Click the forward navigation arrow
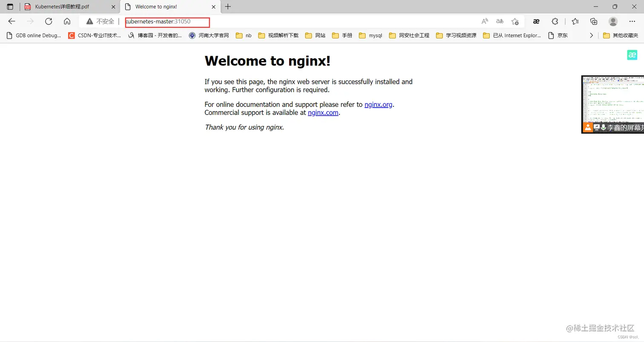 (x=30, y=21)
